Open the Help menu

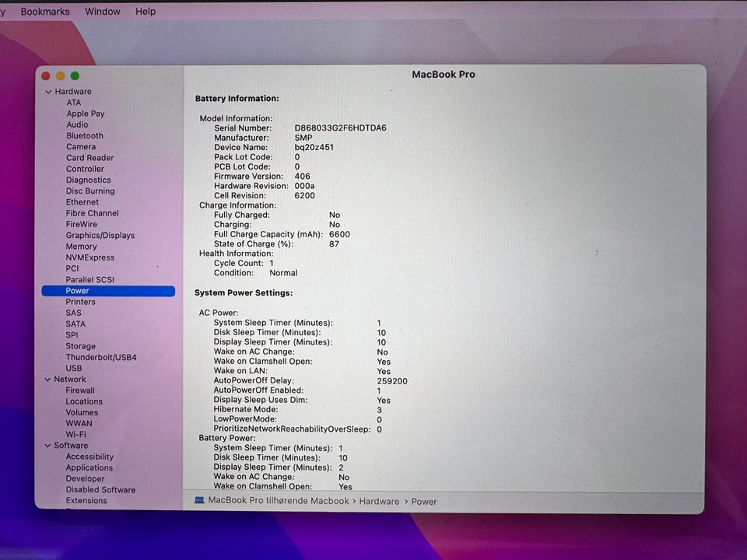(146, 12)
